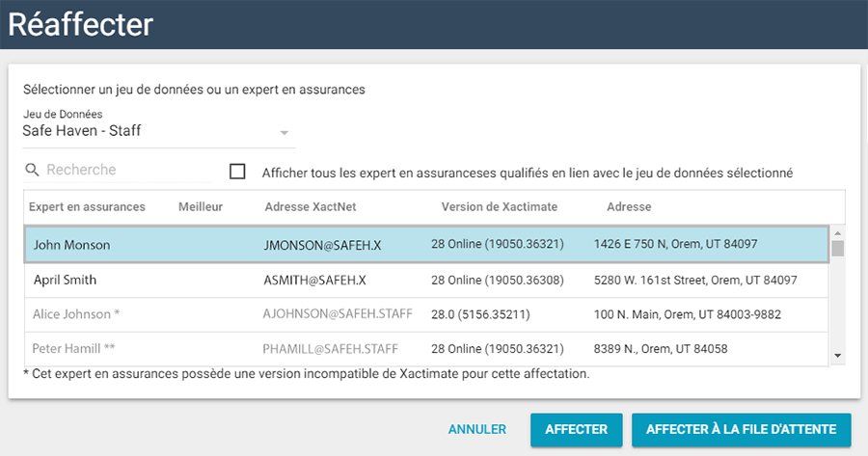The height and width of the screenshot is (456, 868).
Task: Click April Smith's ASMITH@SAFEH.X address
Action: (x=314, y=280)
